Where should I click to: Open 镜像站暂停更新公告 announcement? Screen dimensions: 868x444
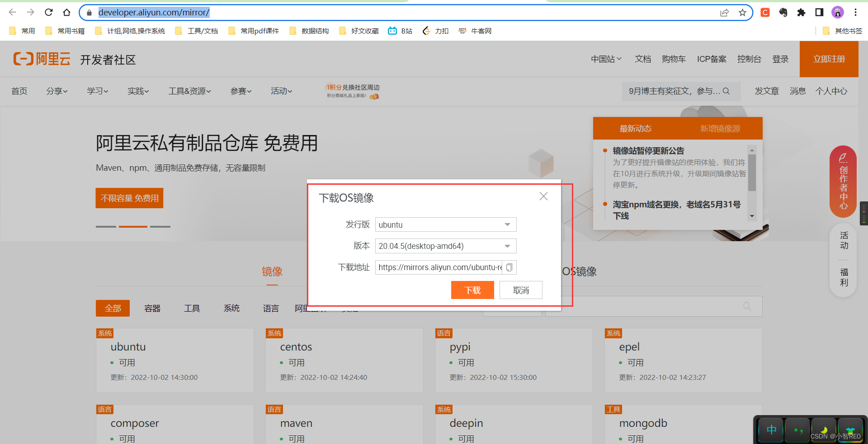point(648,150)
